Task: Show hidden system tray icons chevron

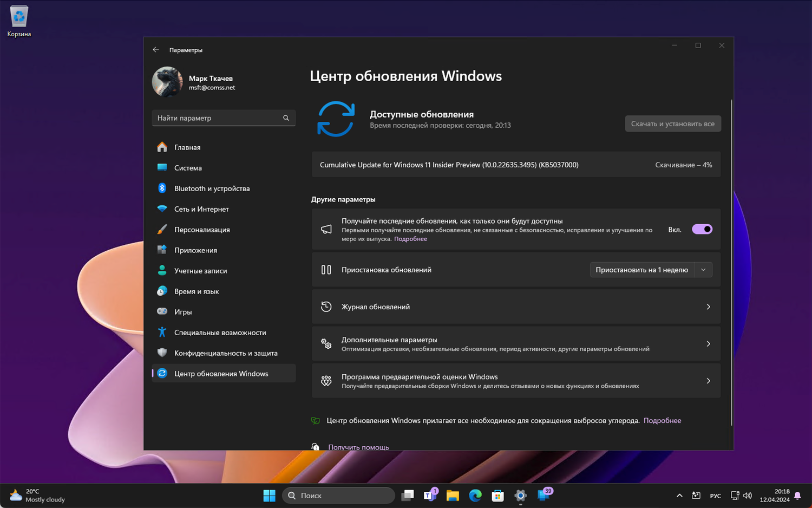Action: point(679,496)
